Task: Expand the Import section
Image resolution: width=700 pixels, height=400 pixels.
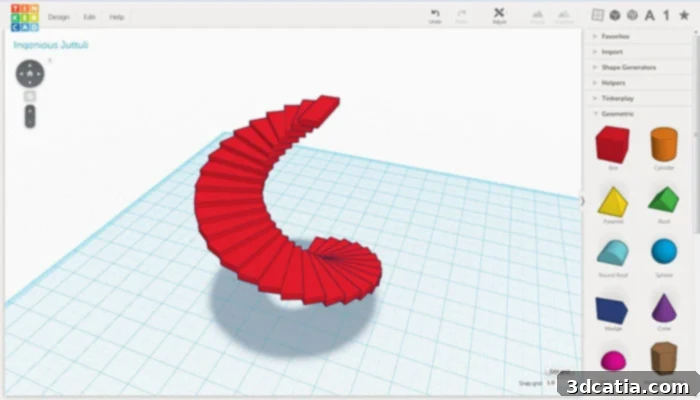Action: pos(638,52)
